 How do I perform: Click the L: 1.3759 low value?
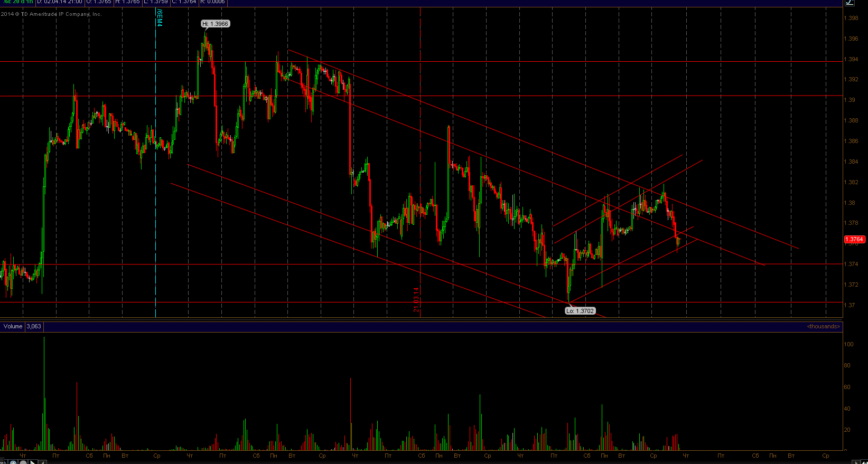(156, 2)
